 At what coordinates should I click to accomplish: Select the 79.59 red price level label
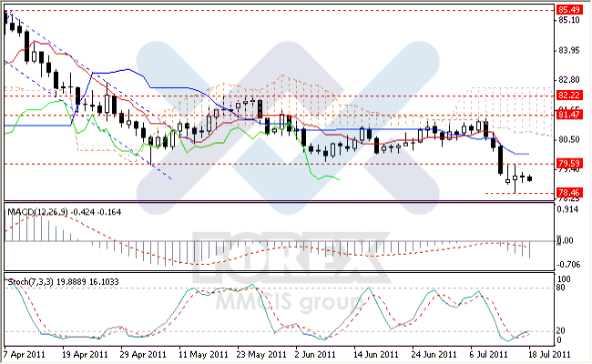click(569, 163)
